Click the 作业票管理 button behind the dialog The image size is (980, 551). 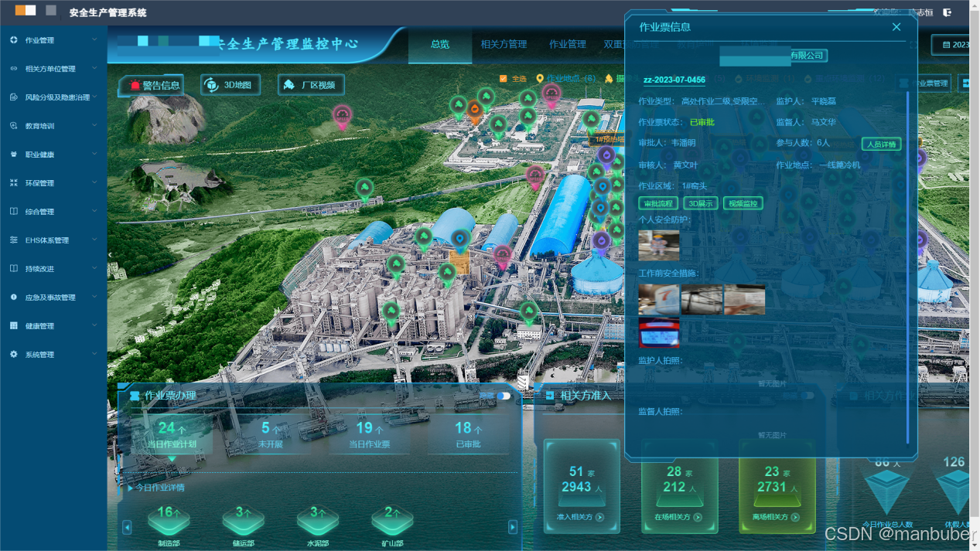point(924,83)
